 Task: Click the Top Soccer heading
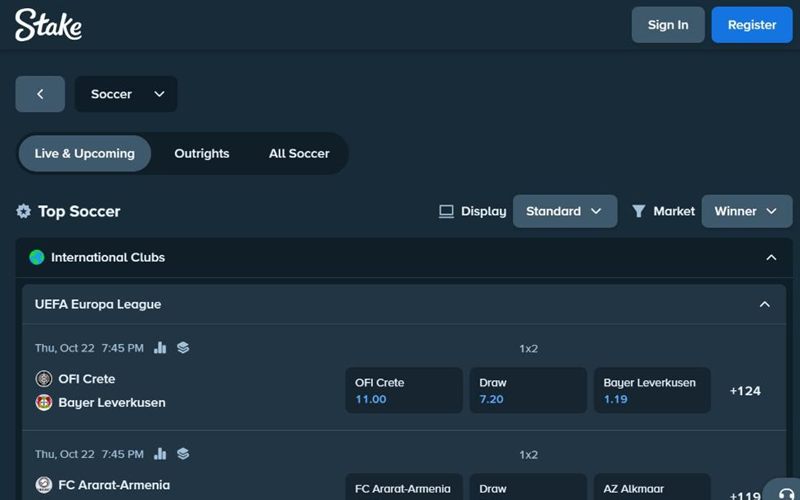(x=79, y=211)
